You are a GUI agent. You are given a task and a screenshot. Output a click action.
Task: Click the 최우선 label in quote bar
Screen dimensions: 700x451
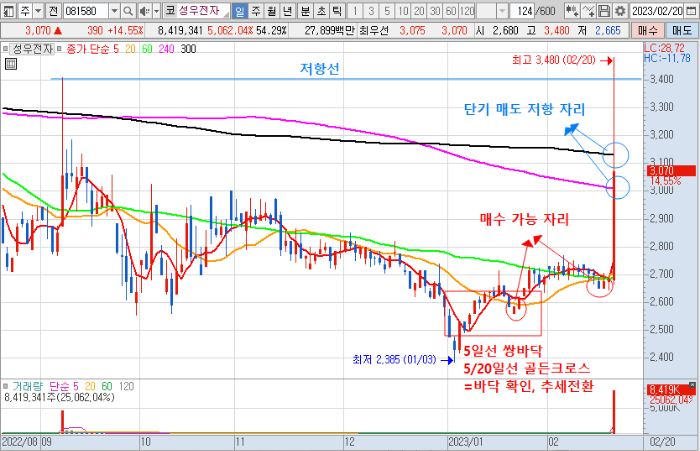374,30
